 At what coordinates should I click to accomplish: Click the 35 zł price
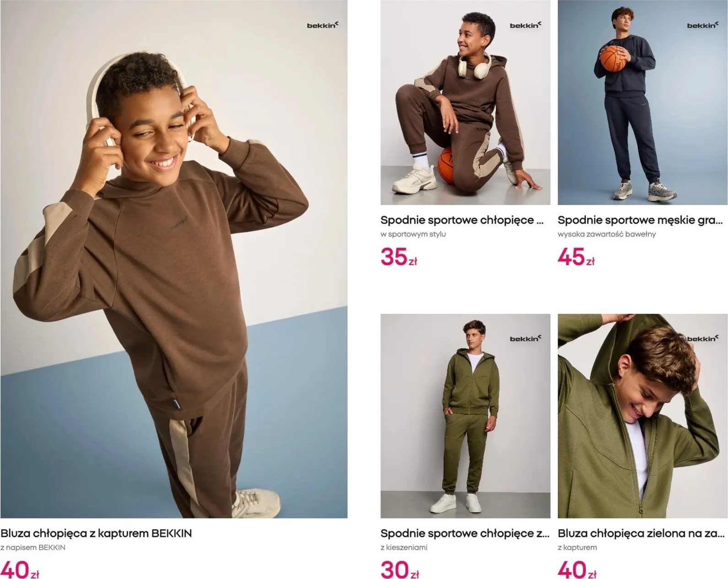(x=399, y=257)
